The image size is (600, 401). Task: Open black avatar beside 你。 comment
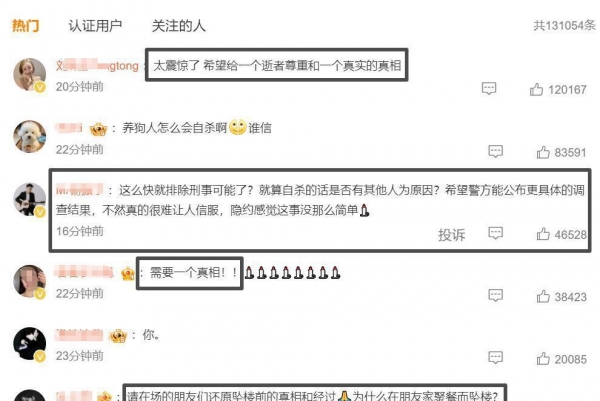click(x=29, y=344)
